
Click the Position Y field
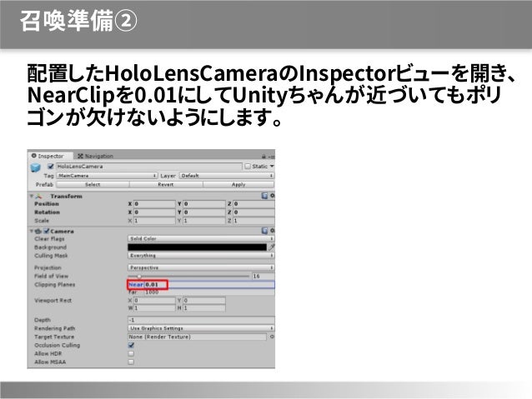[204, 204]
